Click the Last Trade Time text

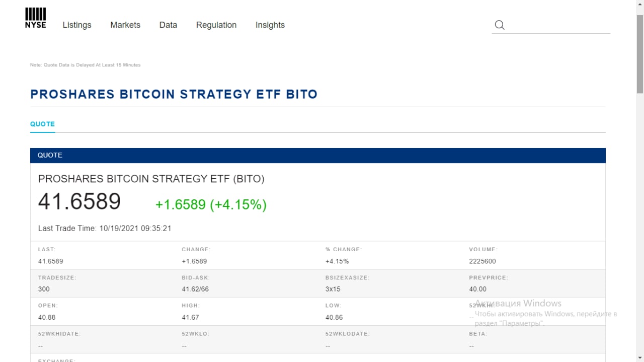(105, 229)
